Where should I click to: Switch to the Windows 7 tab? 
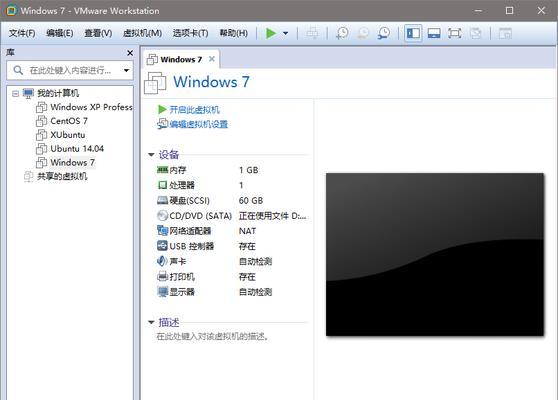point(181,59)
